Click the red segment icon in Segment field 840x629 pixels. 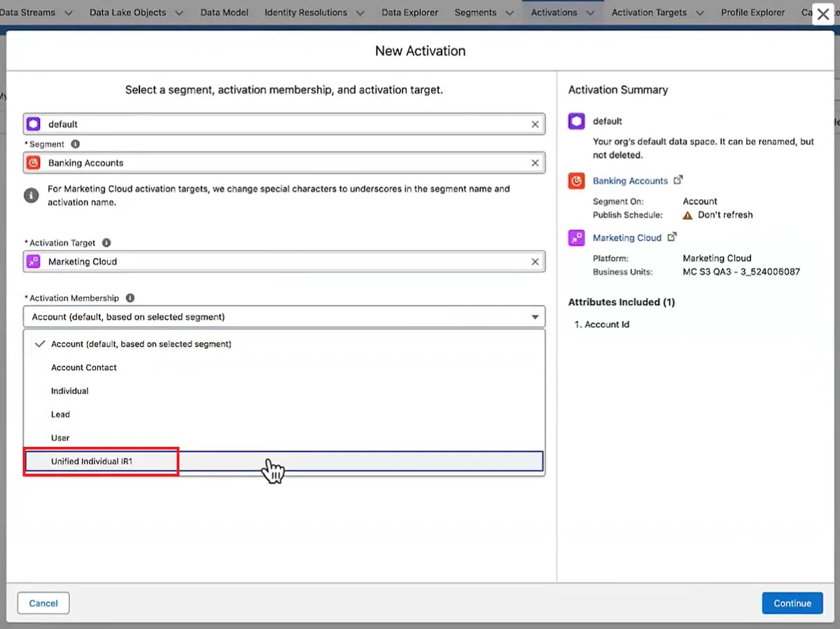point(34,163)
